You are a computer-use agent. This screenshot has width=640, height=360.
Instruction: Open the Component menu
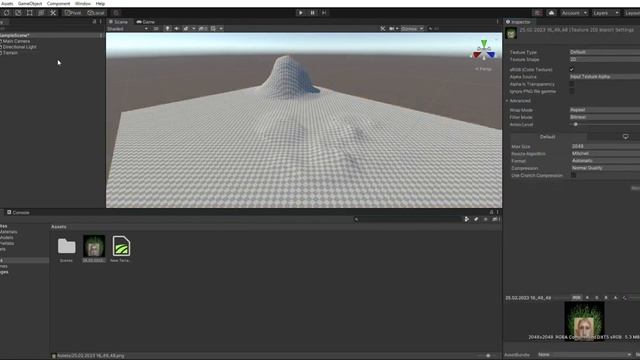(x=58, y=3)
